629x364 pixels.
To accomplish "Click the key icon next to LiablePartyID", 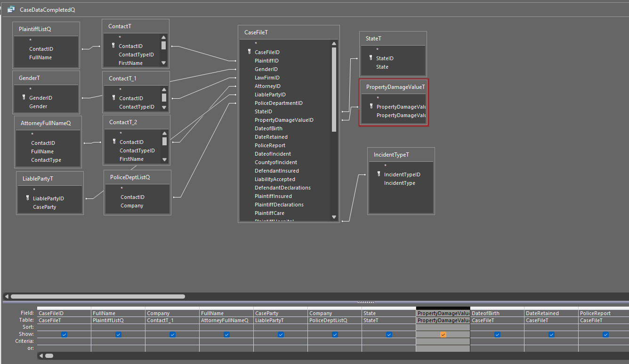I will pyautogui.click(x=28, y=198).
